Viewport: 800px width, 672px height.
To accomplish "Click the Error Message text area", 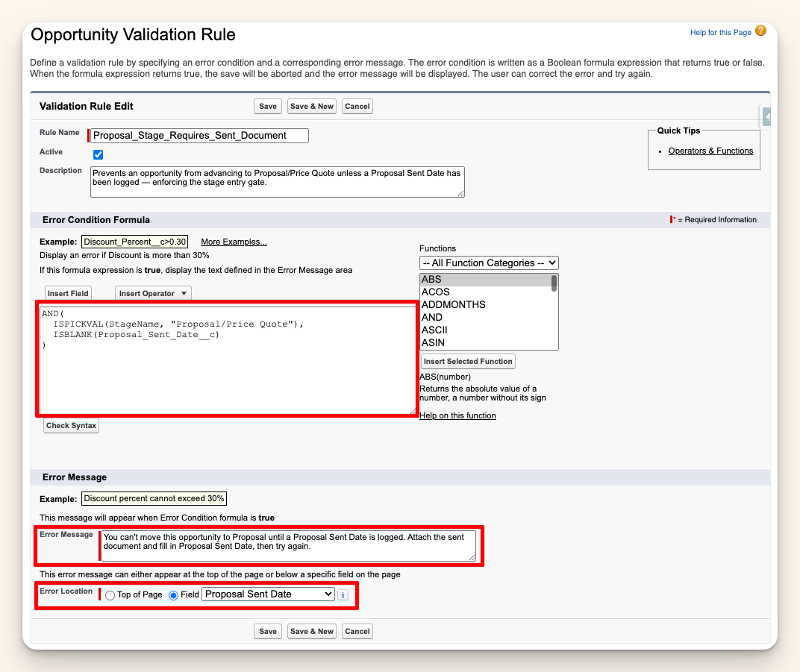I will (289, 546).
